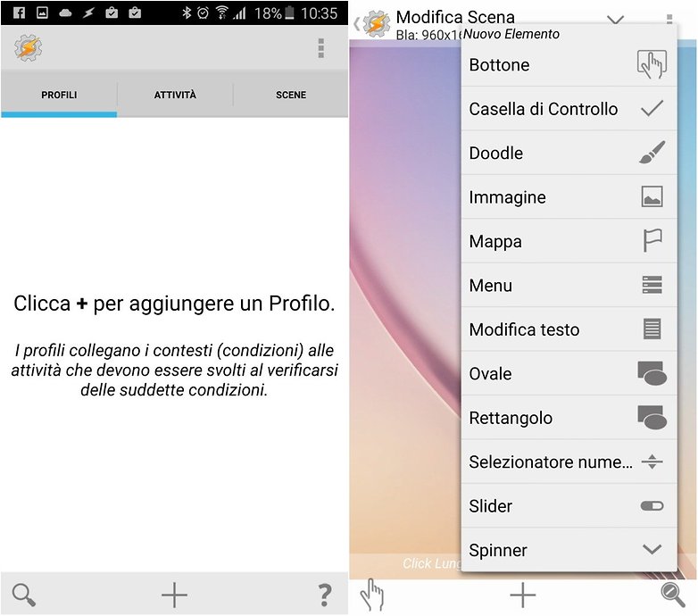Select Slider element from the list
Screen dimensions: 698x616
(x=569, y=505)
